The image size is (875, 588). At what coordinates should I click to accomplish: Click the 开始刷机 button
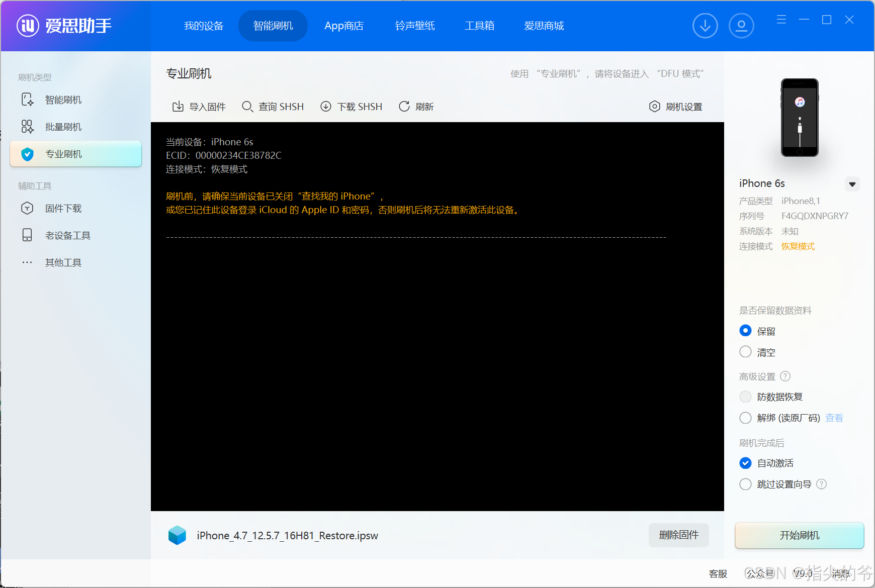click(800, 535)
